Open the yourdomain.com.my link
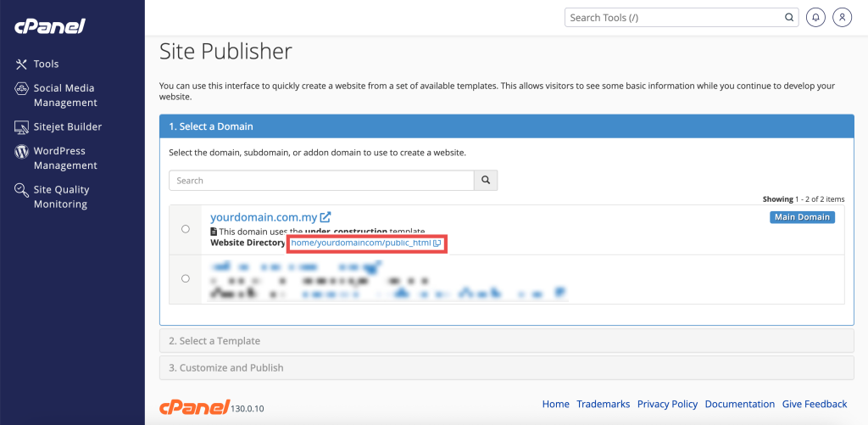 pyautogui.click(x=264, y=217)
